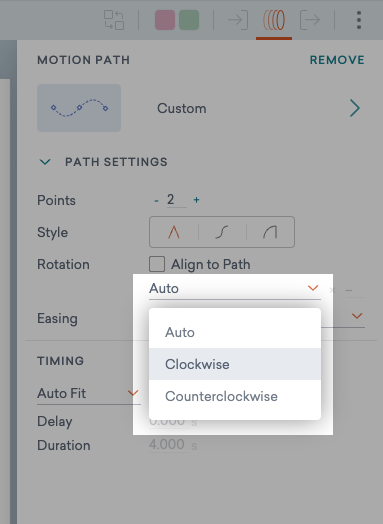
Task: Select the smooth curve path style
Action: tap(222, 232)
